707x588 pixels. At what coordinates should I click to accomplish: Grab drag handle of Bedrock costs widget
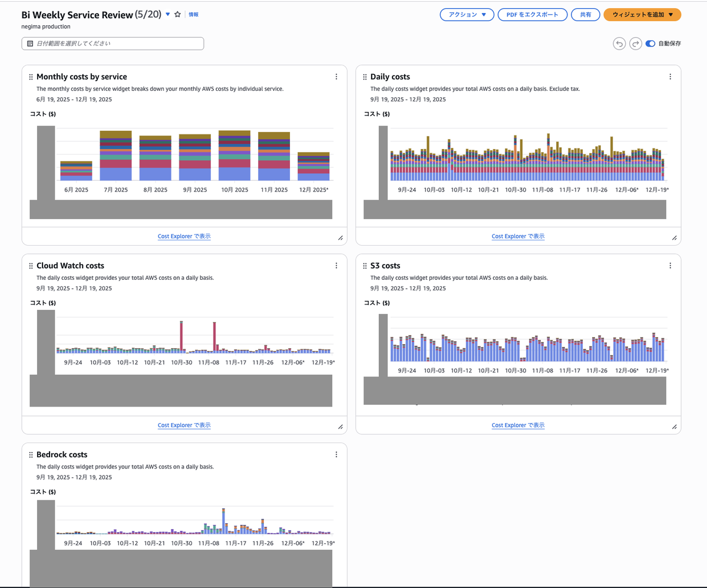(x=31, y=455)
